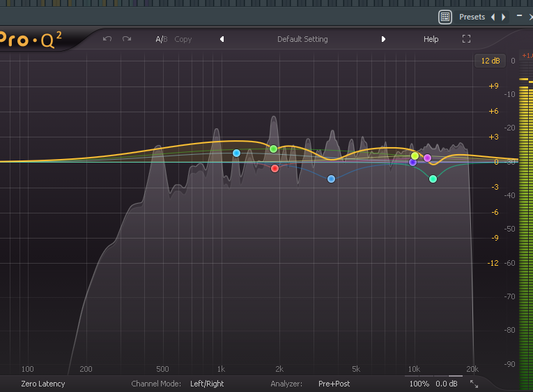Select the red EQ band node
This screenshot has width=533, height=392.
point(275,169)
